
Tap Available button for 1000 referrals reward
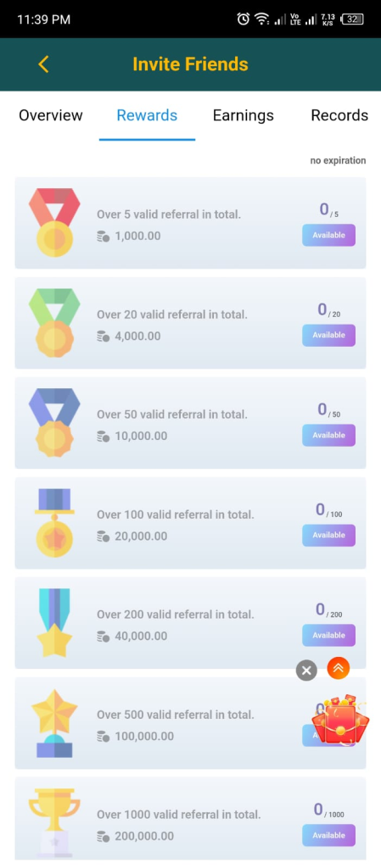click(x=328, y=835)
